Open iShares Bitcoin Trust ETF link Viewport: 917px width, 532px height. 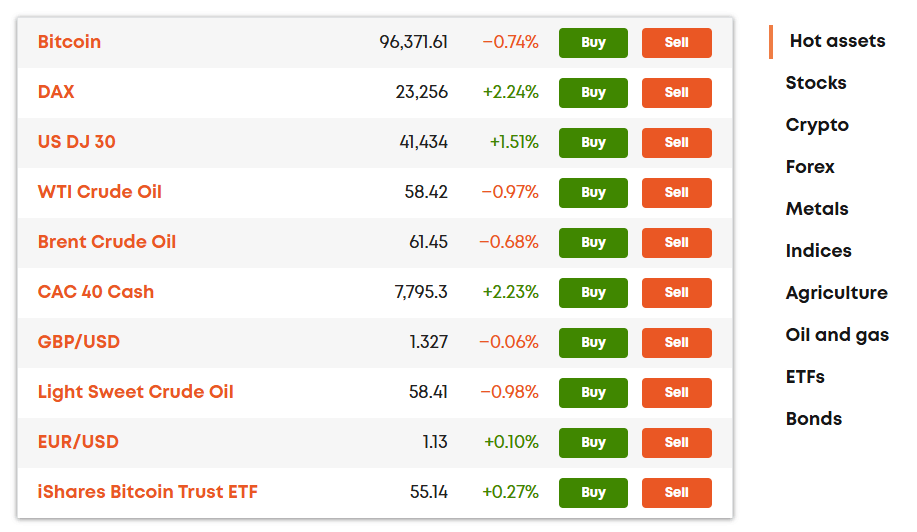(x=147, y=492)
